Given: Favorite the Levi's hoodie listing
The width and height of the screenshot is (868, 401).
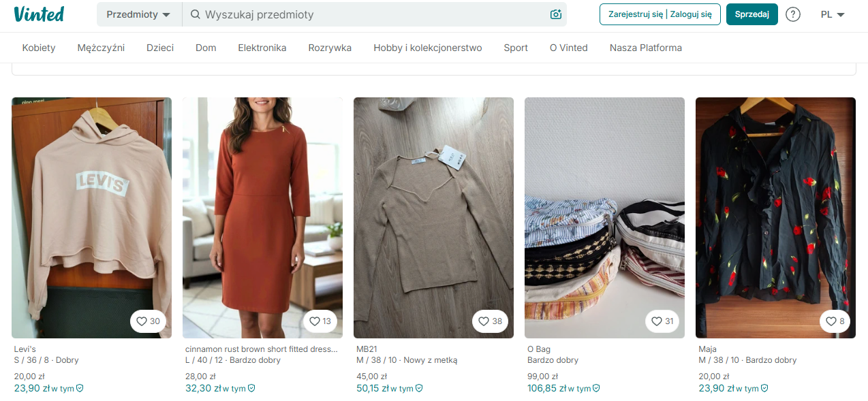Looking at the screenshot, I should pyautogui.click(x=149, y=321).
